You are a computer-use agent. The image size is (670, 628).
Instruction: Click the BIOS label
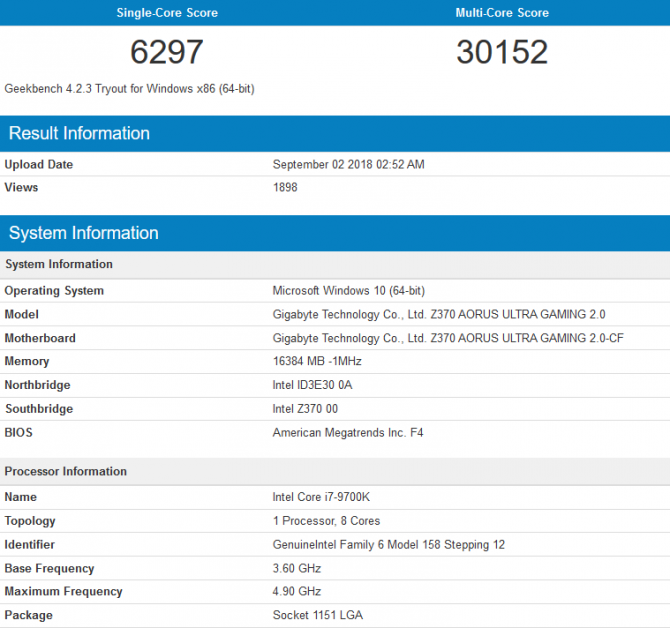18,432
